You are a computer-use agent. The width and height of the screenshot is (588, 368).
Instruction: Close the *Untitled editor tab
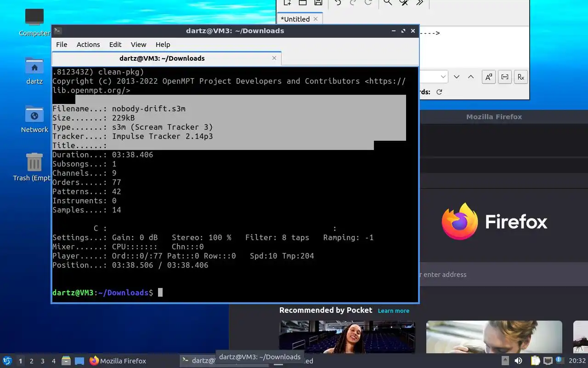(316, 19)
